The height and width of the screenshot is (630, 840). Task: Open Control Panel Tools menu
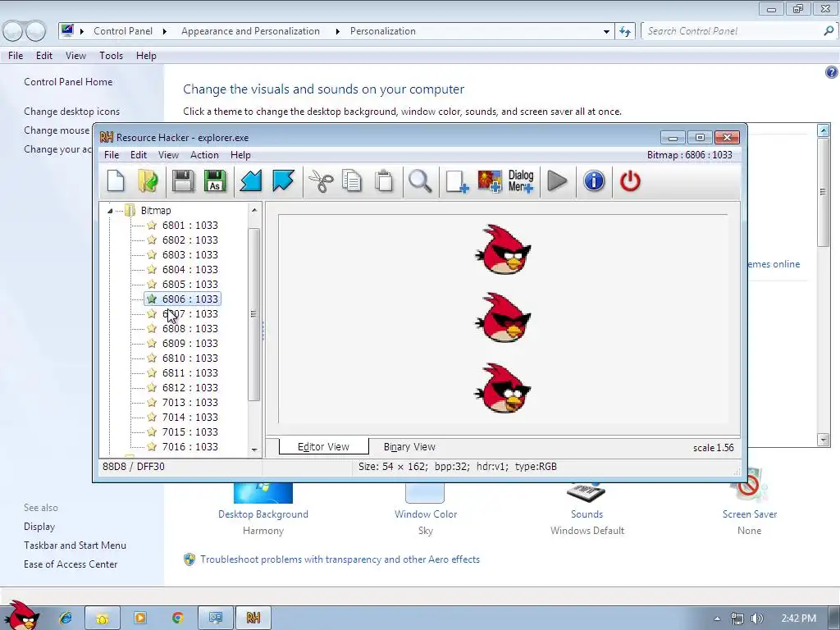point(111,56)
